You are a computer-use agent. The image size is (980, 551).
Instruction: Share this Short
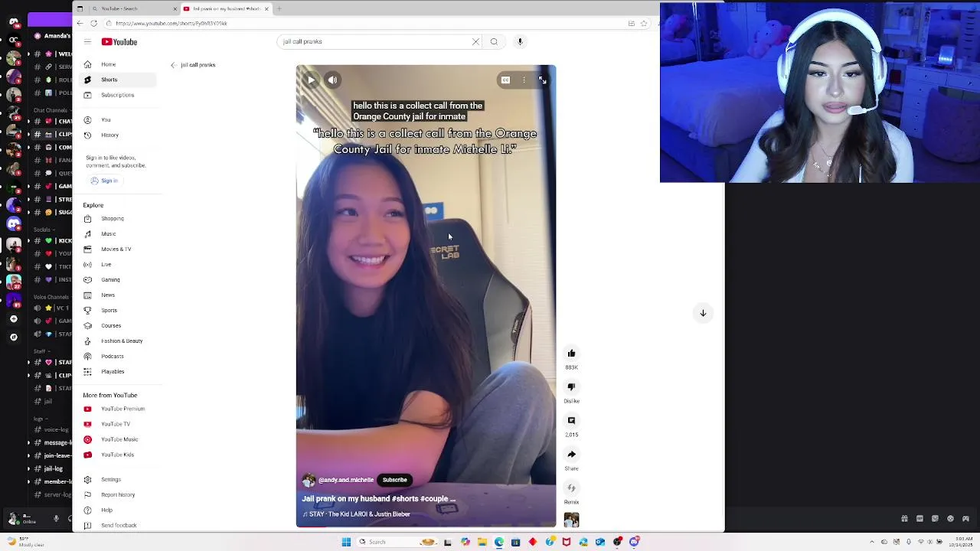click(571, 455)
